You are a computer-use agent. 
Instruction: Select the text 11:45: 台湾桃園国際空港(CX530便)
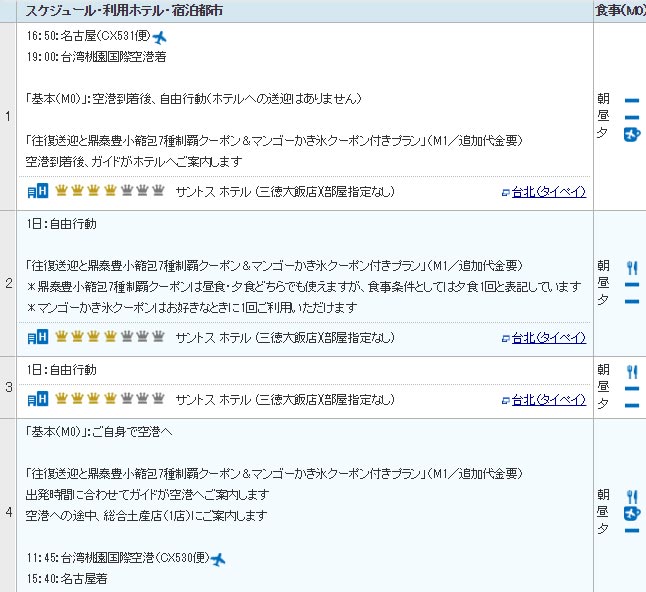(x=118, y=557)
